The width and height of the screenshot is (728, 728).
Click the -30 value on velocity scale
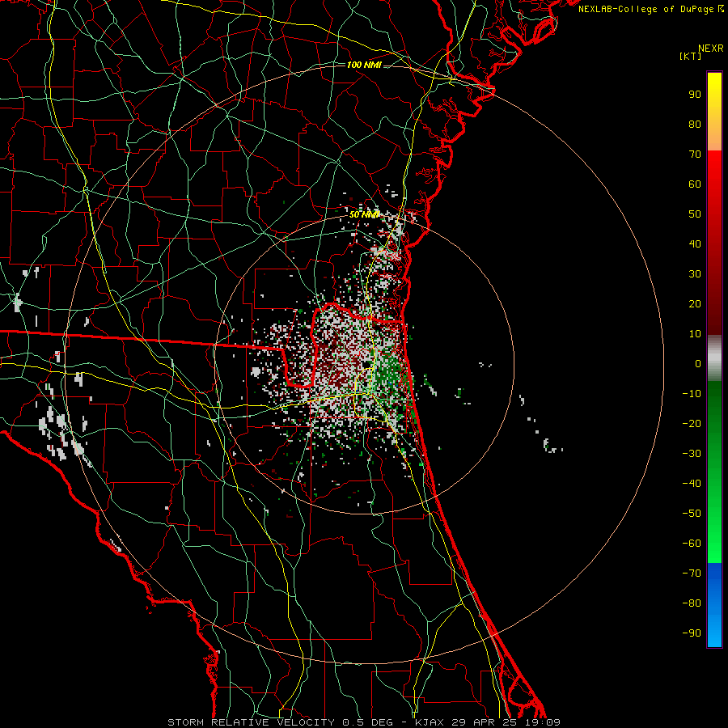[x=692, y=454]
